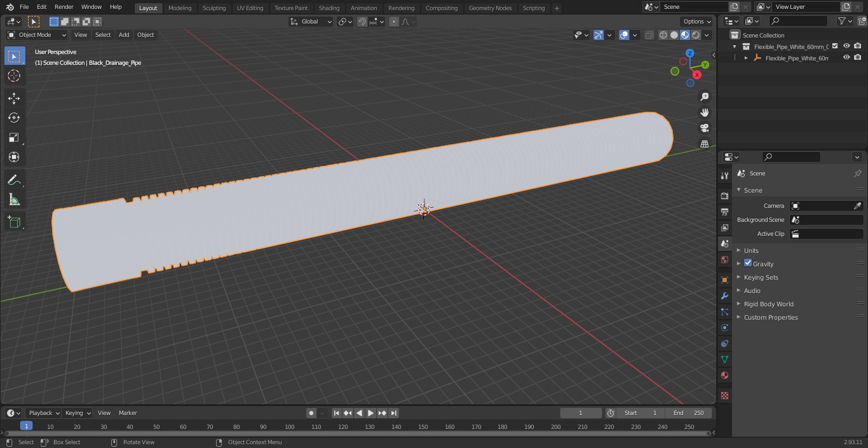Toggle auto keying record button
The width and height of the screenshot is (868, 448).
(311, 413)
